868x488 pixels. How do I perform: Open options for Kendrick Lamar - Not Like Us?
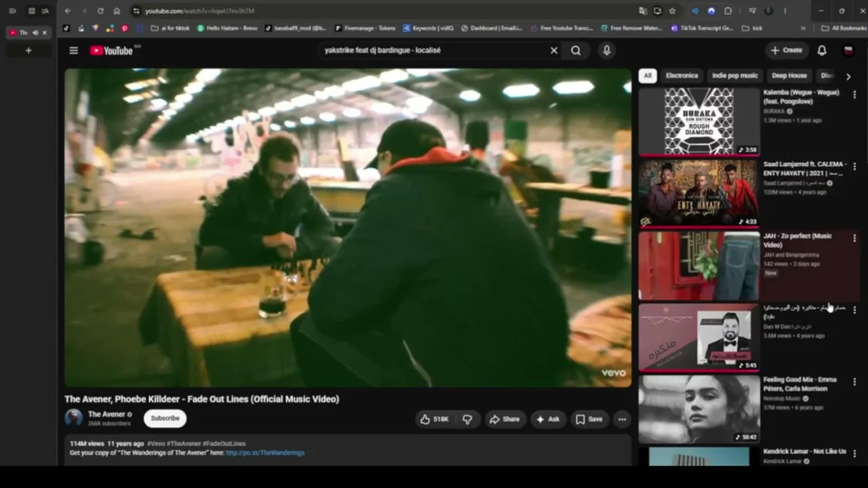pos(854,453)
